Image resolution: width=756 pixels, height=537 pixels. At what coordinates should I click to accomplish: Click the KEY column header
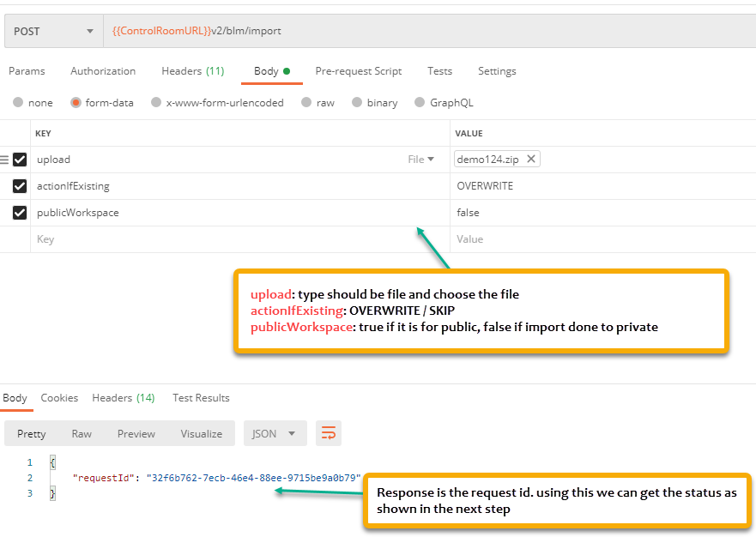(43, 134)
